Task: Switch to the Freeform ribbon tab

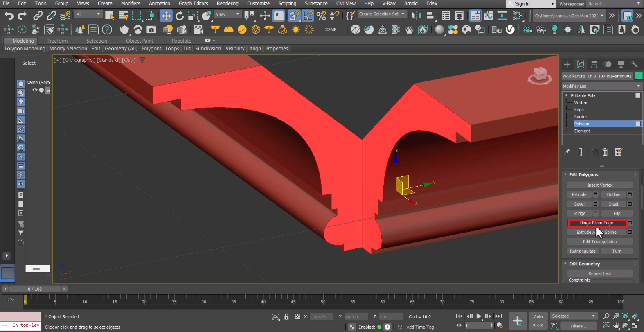Action: pos(57,41)
